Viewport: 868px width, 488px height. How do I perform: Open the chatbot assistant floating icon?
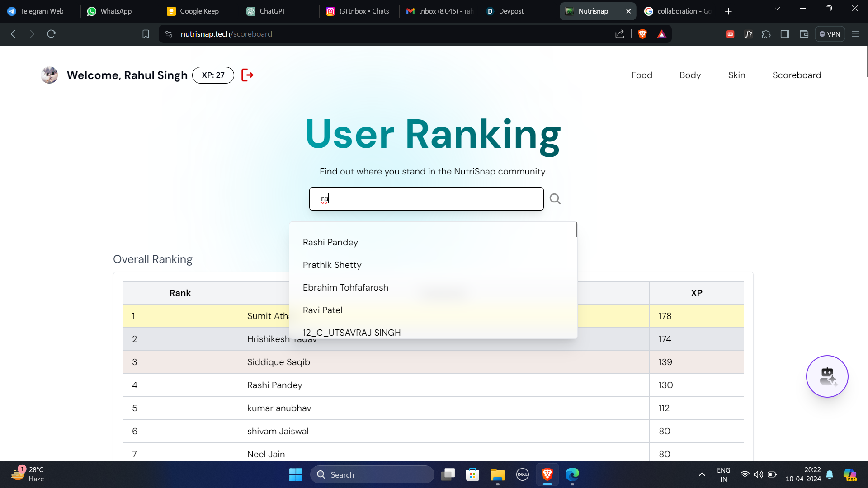[x=827, y=376]
